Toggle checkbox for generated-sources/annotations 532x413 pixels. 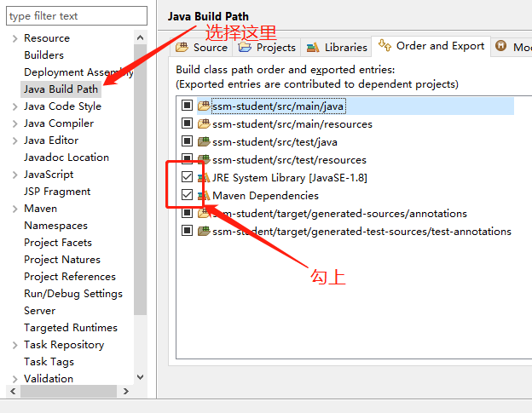coord(187,213)
